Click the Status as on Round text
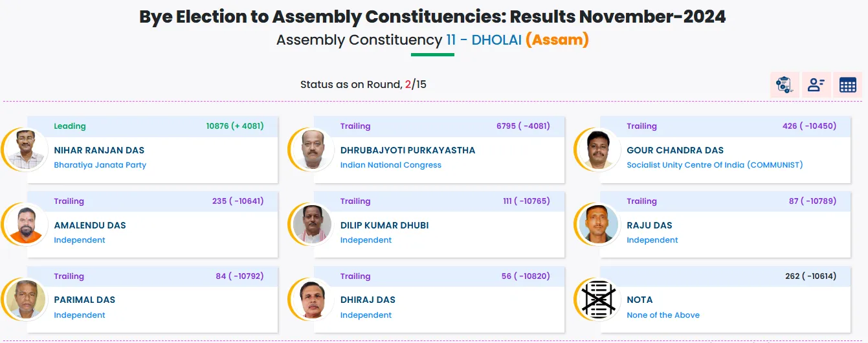Image resolution: width=868 pixels, height=343 pixels. coord(350,85)
